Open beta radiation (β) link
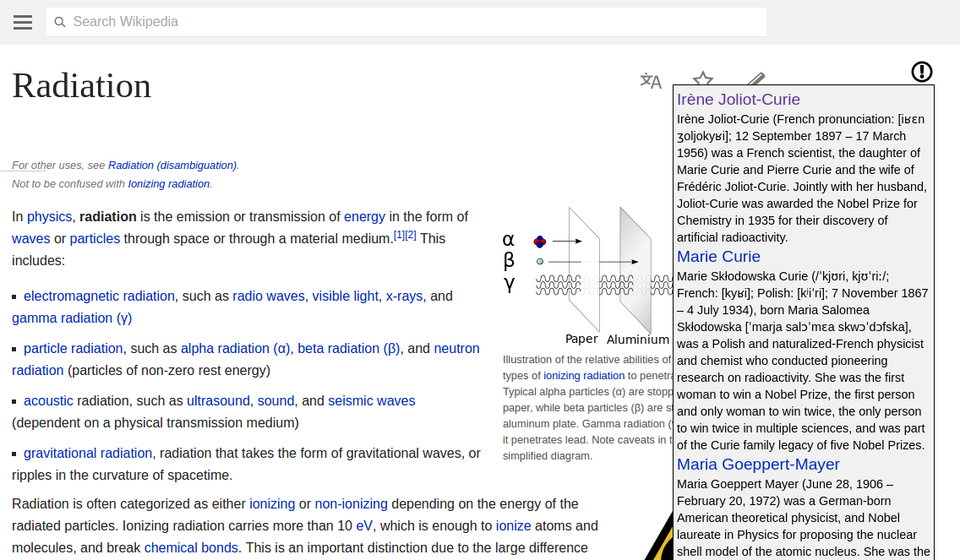Image resolution: width=960 pixels, height=560 pixels. coord(348,349)
